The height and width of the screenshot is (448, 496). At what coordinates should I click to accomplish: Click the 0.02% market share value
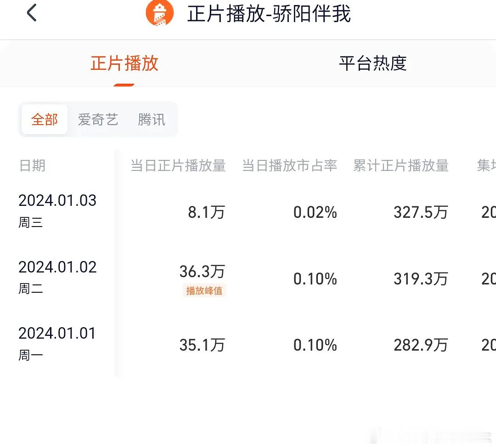pos(315,212)
